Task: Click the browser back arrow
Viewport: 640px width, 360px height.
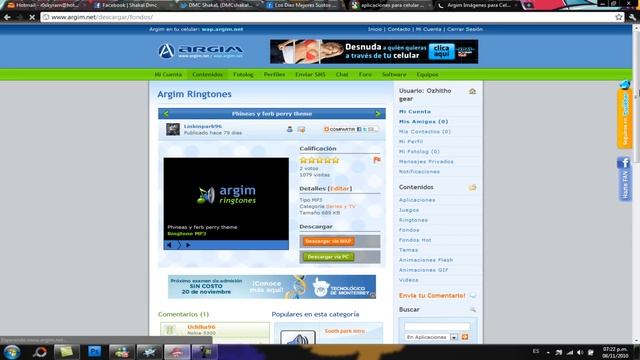Action: (x=7, y=17)
